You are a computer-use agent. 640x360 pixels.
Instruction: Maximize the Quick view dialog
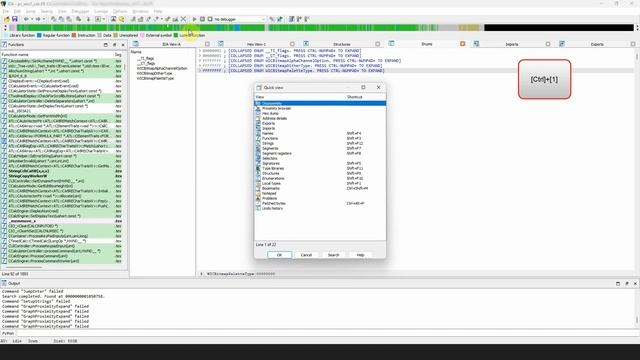(x=363, y=87)
